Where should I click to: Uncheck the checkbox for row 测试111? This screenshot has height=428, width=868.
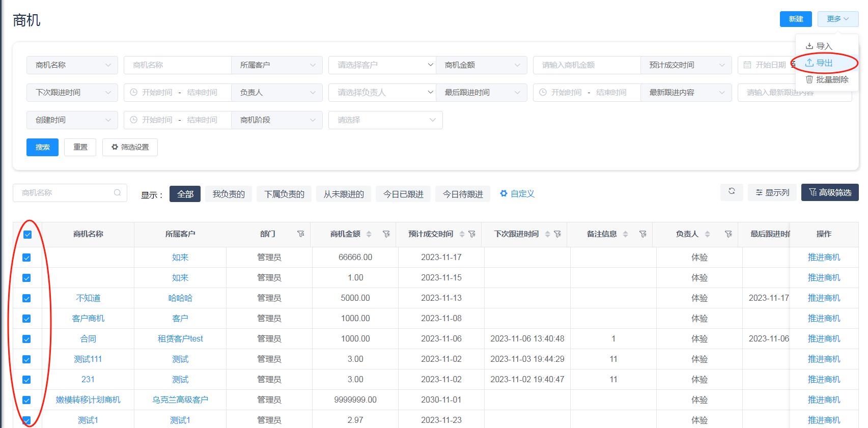click(26, 359)
